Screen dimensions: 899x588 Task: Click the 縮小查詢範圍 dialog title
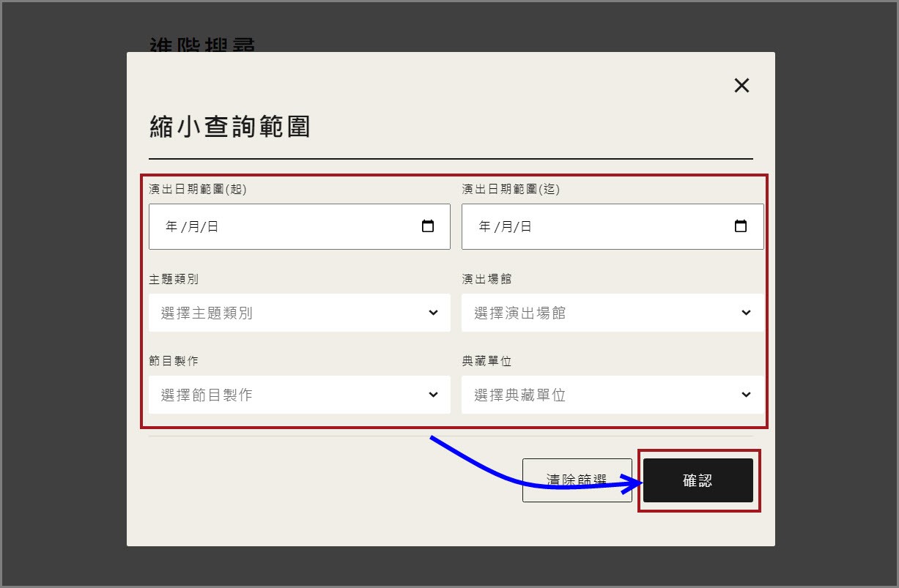pos(229,126)
